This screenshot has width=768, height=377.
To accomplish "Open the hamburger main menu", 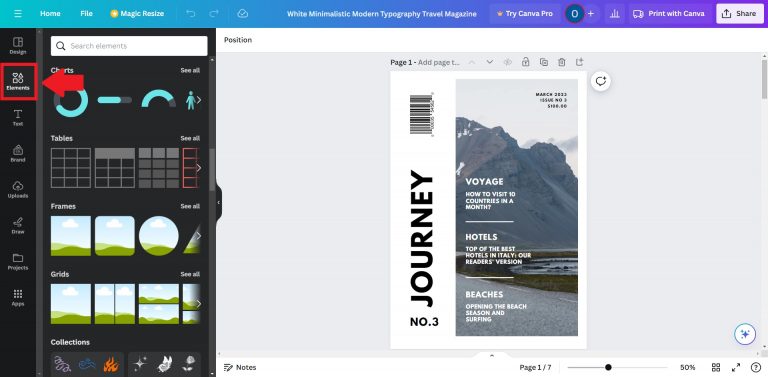I will pos(18,14).
